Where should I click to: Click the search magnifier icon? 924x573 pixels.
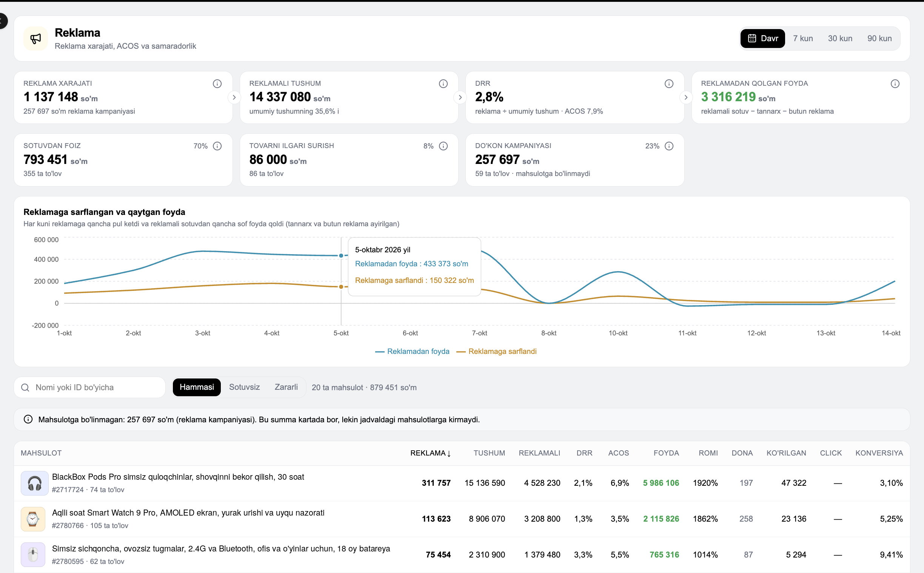point(25,387)
